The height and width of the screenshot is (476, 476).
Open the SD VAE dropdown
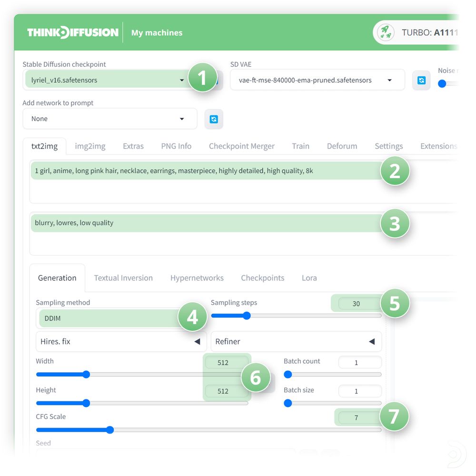tap(317, 80)
